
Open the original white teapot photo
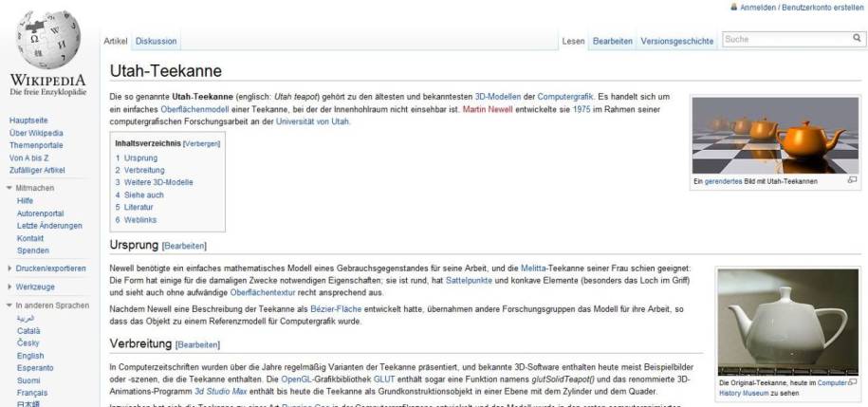pyautogui.click(x=787, y=323)
